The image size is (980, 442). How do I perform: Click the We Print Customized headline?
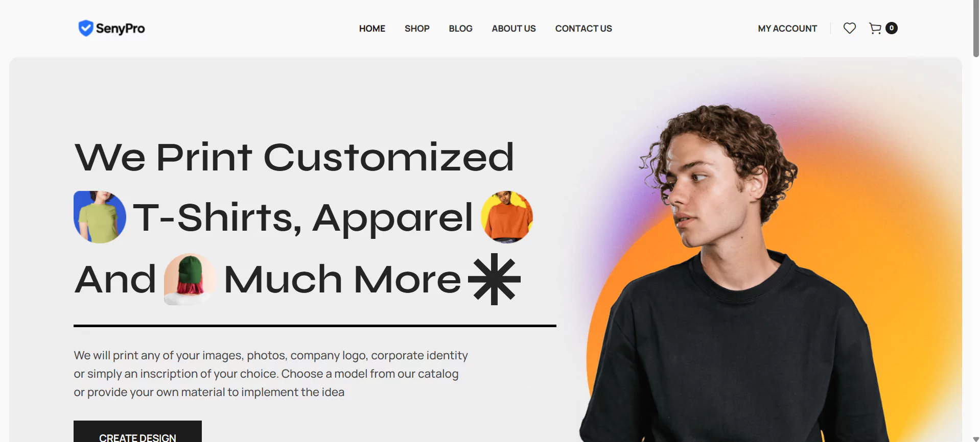[x=294, y=157]
